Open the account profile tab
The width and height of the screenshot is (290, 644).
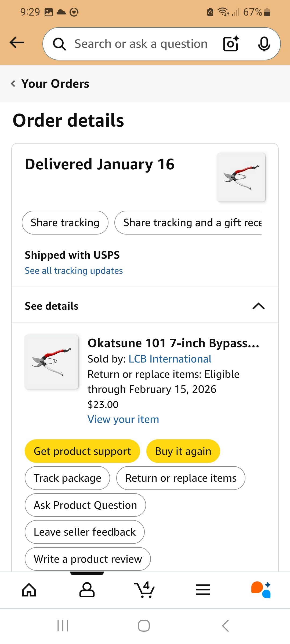pyautogui.click(x=87, y=590)
